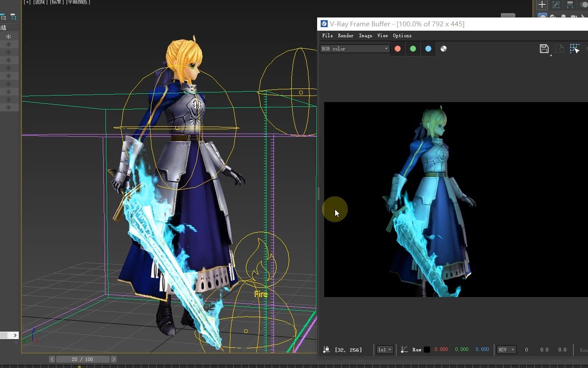588x368 pixels.
Task: Click the 20 / 100 time slider handle
Action: tap(83, 359)
